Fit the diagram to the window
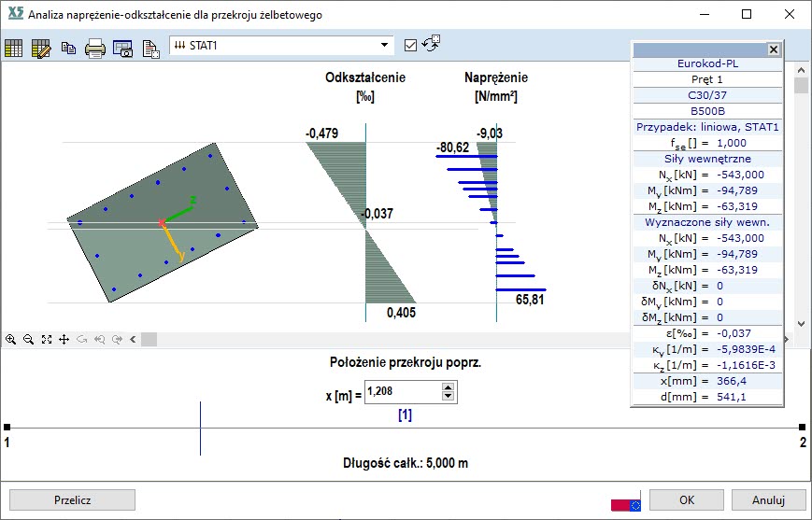The image size is (812, 520). 47,340
